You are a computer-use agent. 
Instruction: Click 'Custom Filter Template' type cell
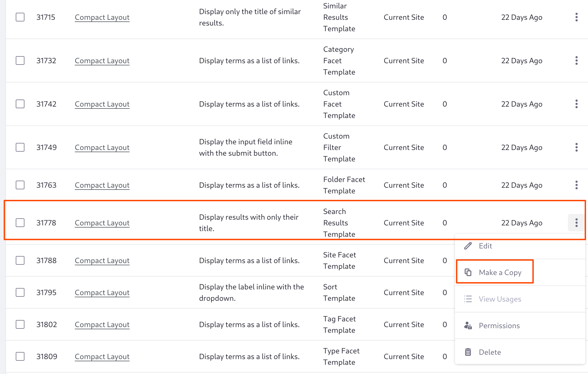click(339, 147)
